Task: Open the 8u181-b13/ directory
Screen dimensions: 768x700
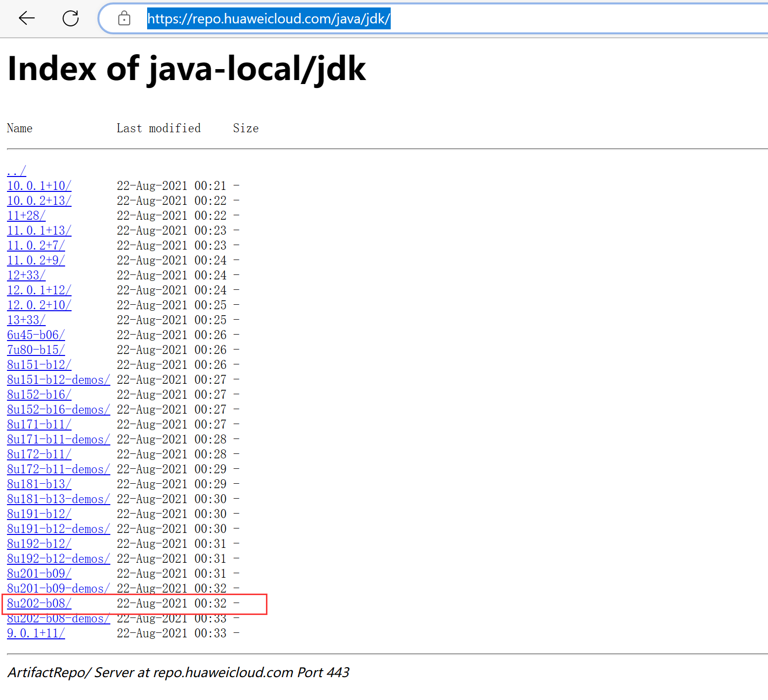Action: (x=39, y=484)
